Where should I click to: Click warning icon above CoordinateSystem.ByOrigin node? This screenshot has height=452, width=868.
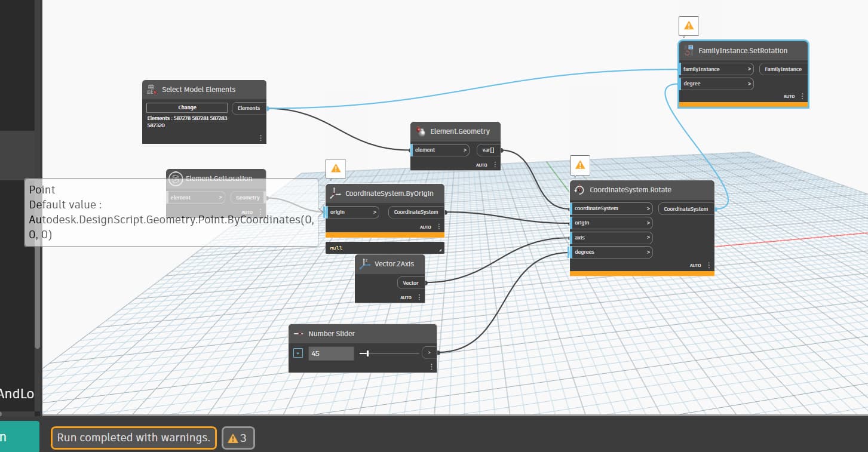(336, 169)
